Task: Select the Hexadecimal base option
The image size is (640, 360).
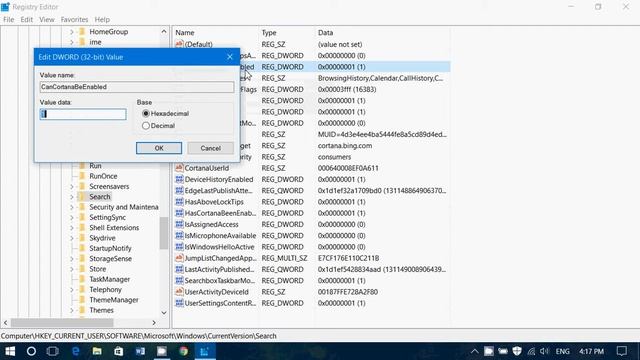Action: (146, 113)
